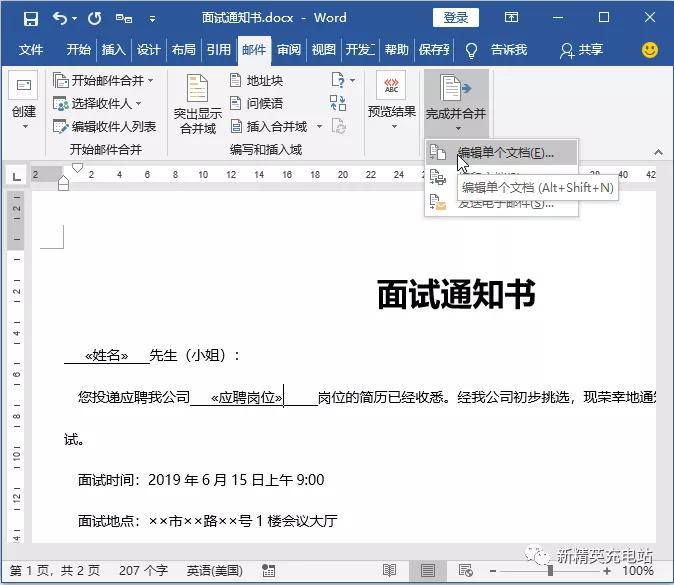Click the 100% zoom level

pyautogui.click(x=638, y=571)
